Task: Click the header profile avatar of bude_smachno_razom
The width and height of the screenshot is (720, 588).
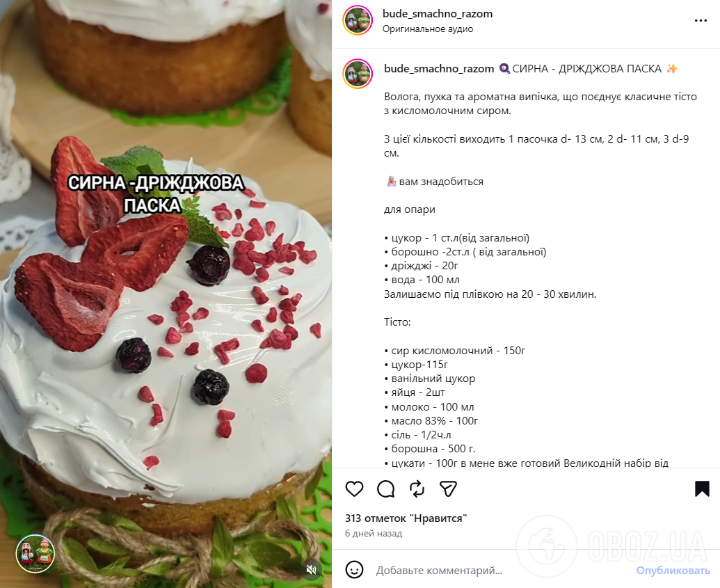Action: point(358,21)
